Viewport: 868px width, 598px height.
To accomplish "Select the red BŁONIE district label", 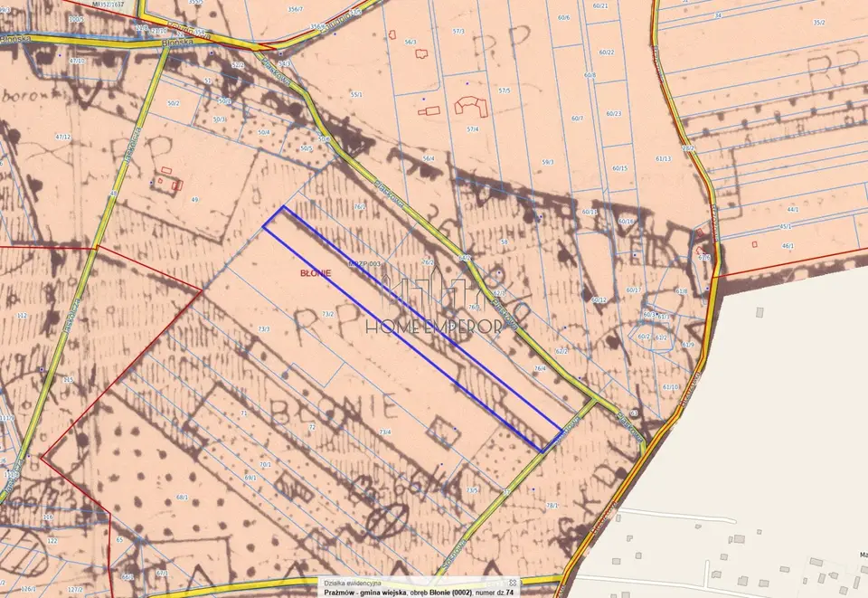I will point(316,273).
